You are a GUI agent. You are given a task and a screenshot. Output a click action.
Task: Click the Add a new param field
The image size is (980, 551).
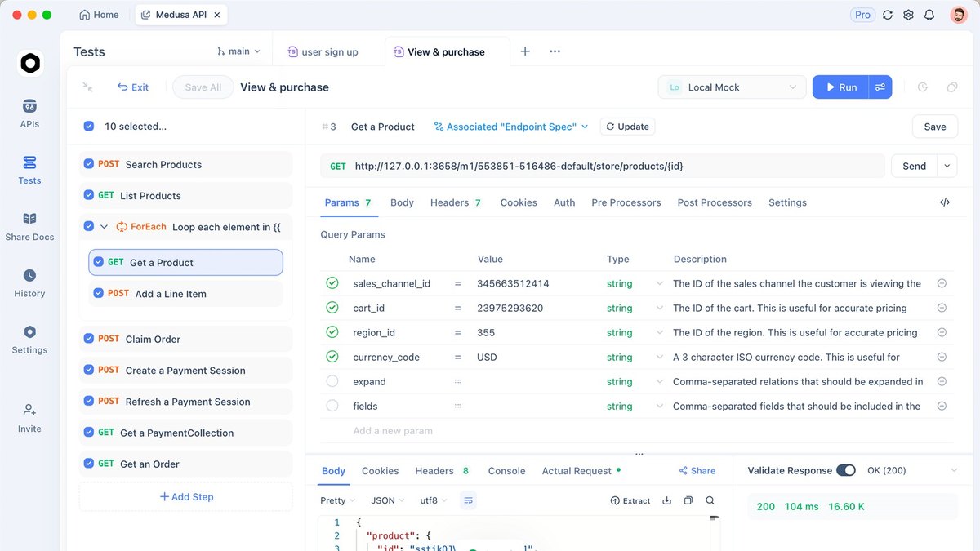[393, 430]
